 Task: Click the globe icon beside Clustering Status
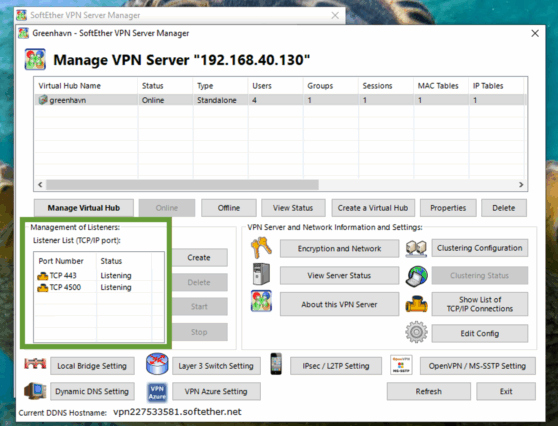(x=416, y=275)
